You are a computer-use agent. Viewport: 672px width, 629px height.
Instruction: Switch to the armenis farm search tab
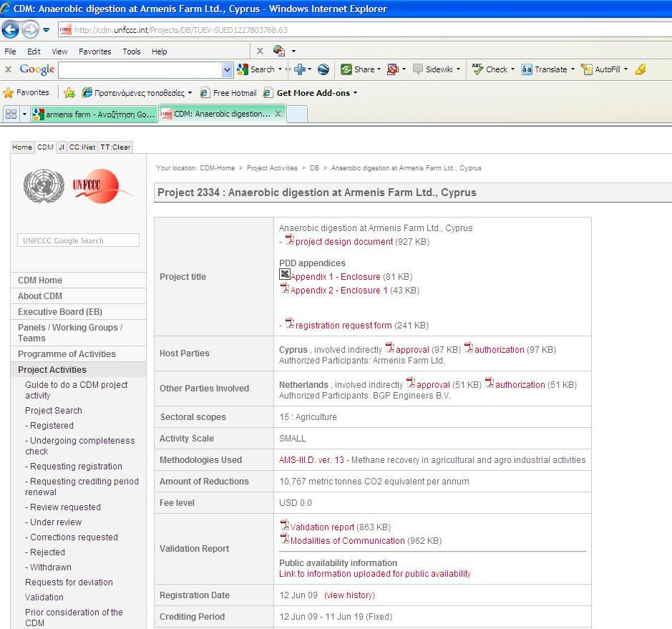(94, 114)
